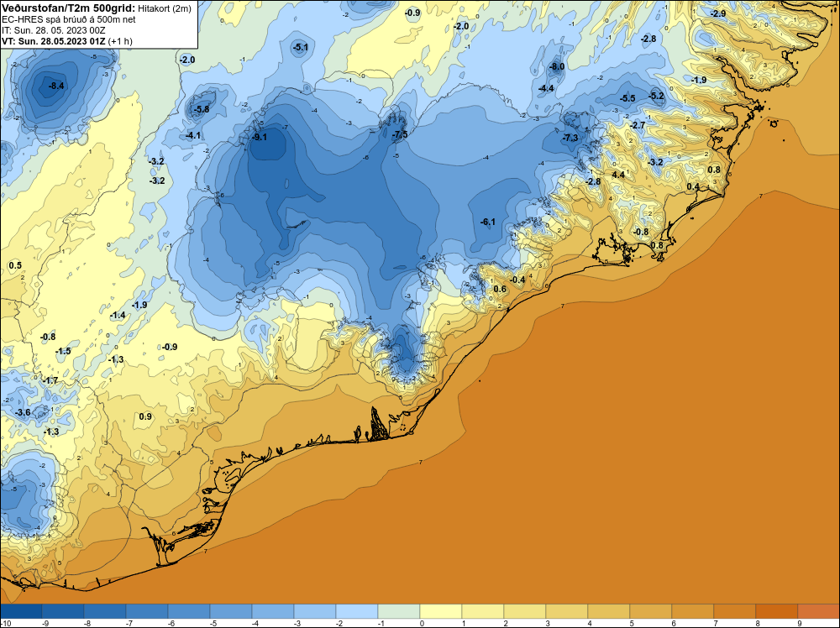
Task: Click the '-7.5' temperature label
Action: (x=400, y=134)
